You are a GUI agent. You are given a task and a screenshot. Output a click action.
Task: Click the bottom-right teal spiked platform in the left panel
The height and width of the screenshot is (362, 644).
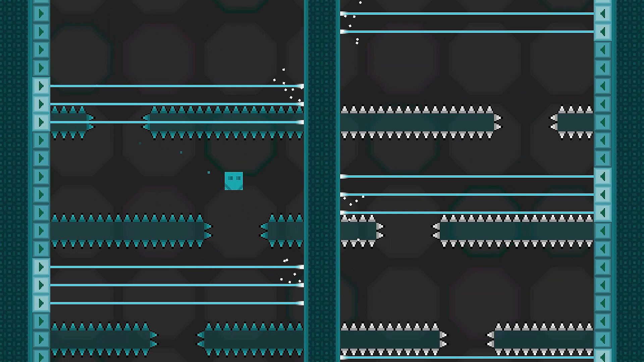[x=254, y=339]
